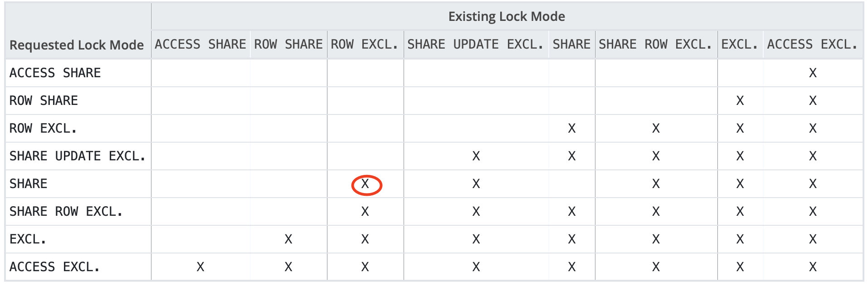Select the ACCESS EXCL. row label
This screenshot has width=868, height=288.
pos(55,267)
